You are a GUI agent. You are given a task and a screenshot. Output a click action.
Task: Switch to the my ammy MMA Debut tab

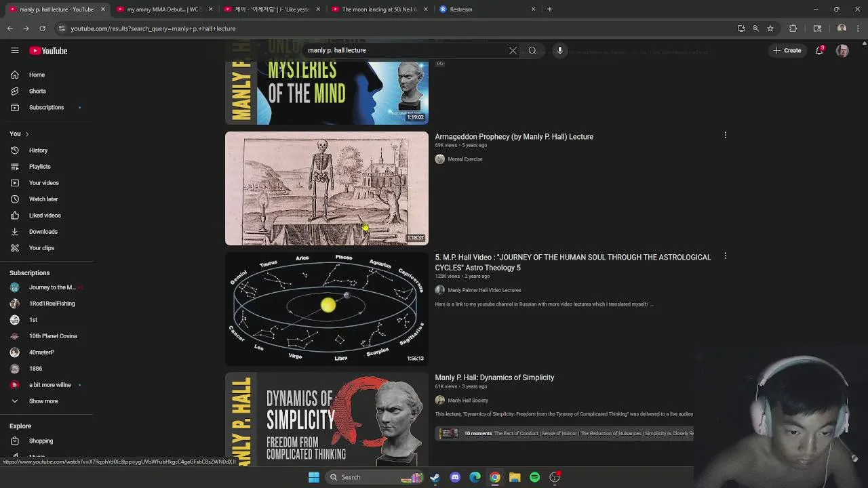(165, 9)
